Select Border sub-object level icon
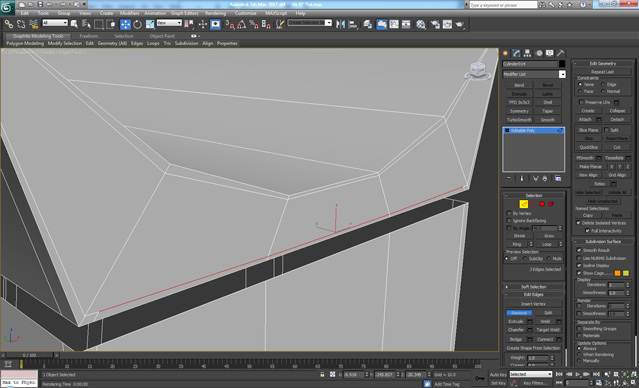 click(x=533, y=204)
